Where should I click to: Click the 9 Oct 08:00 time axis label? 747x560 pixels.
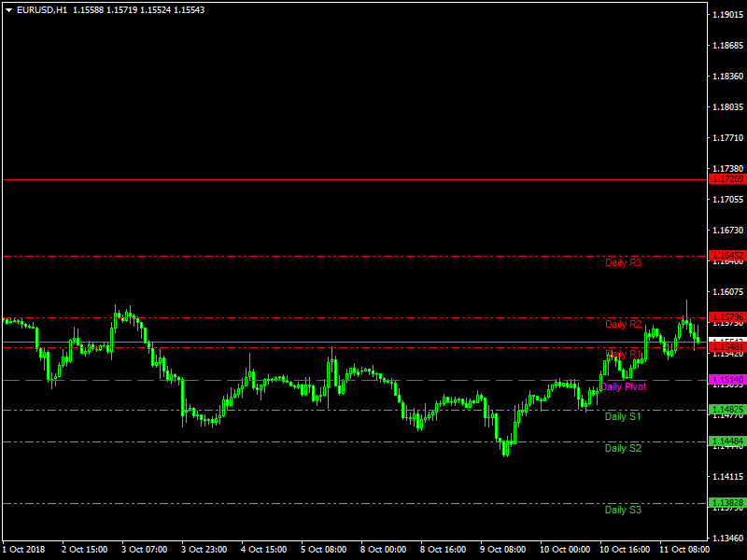(x=504, y=550)
